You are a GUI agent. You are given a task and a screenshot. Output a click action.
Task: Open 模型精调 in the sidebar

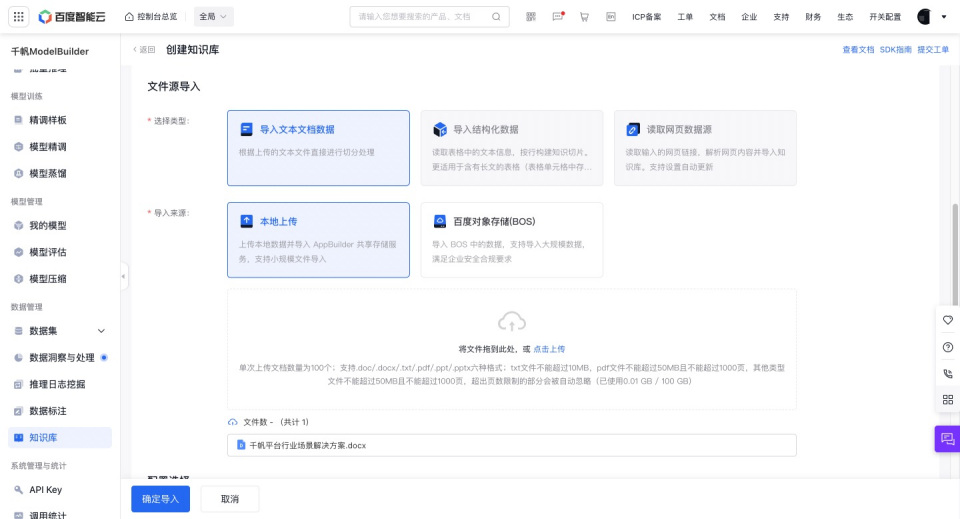(x=48, y=147)
